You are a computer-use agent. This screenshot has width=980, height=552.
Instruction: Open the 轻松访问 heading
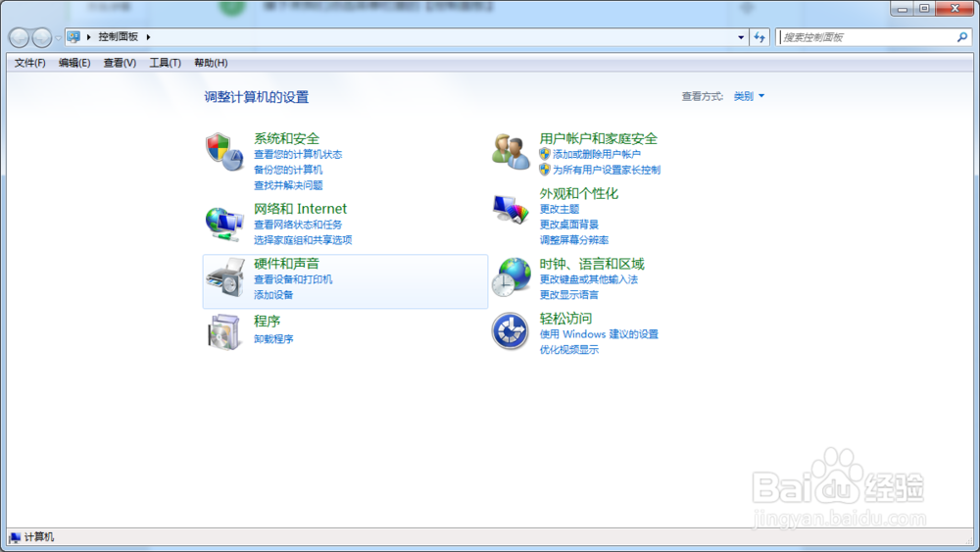(565, 319)
